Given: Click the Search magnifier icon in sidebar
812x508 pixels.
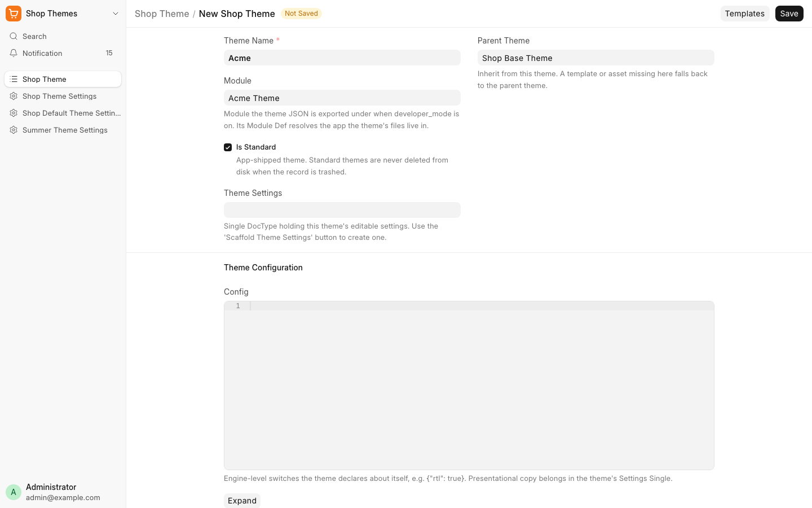Looking at the screenshot, I should click(14, 36).
